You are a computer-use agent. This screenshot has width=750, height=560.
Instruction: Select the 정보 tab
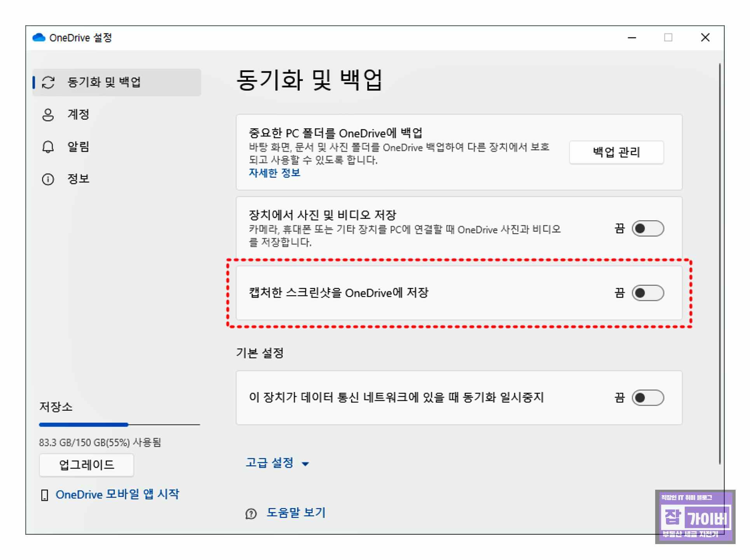[78, 179]
